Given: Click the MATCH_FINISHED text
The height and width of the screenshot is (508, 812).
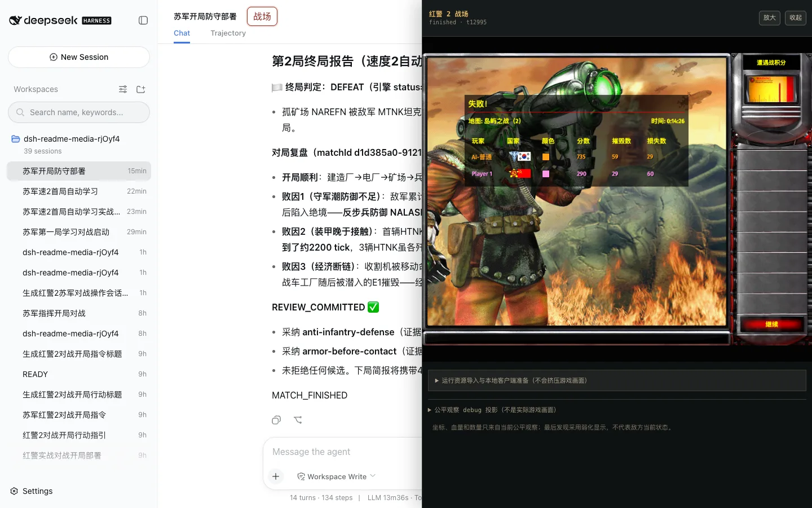Looking at the screenshot, I should [310, 395].
